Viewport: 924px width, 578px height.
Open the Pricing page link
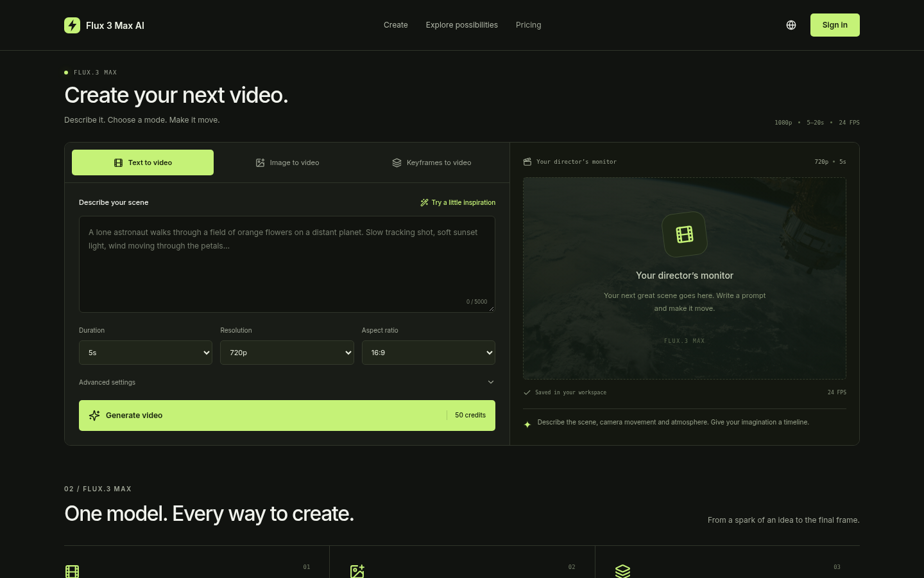529,25
